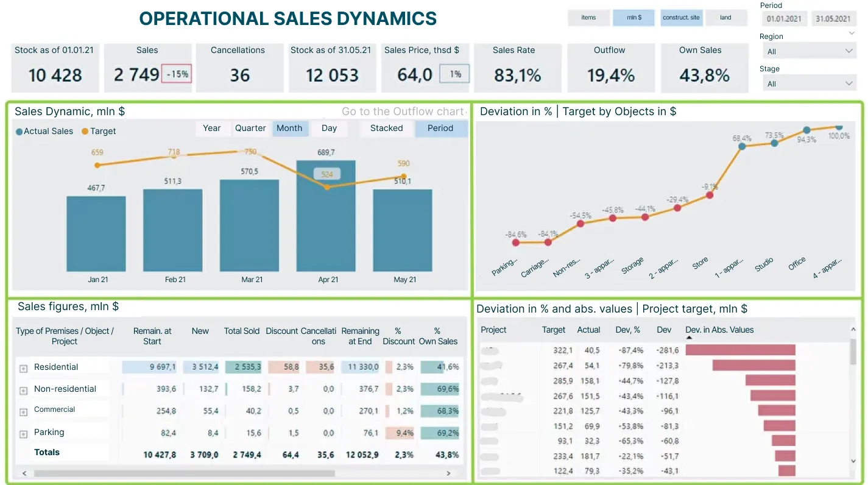
Task: Click the 68,4% deviation point
Action: click(x=742, y=146)
